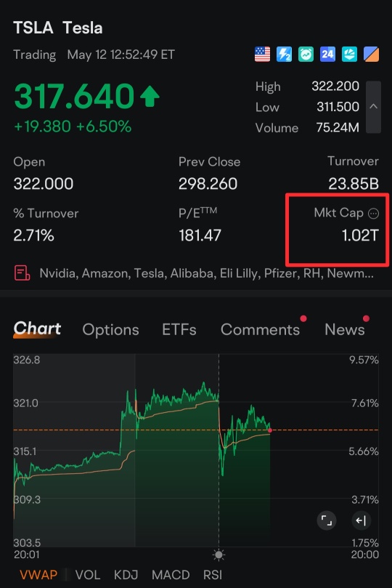392x588 pixels.
Task: Tap the US flag market icon
Action: click(262, 55)
